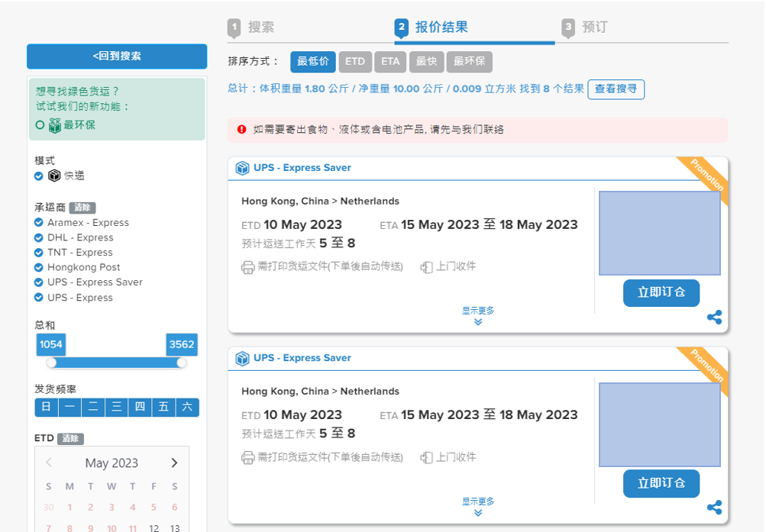
Task: Click the 1054 minimum price label
Action: (51, 344)
